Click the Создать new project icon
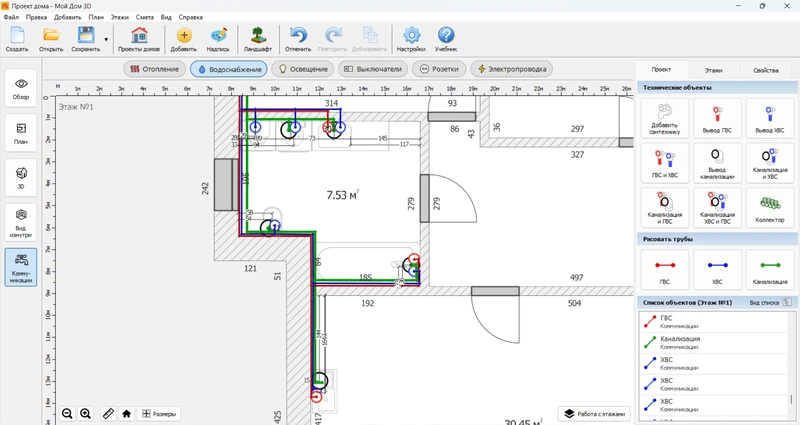The height and width of the screenshot is (425, 800). [17, 39]
